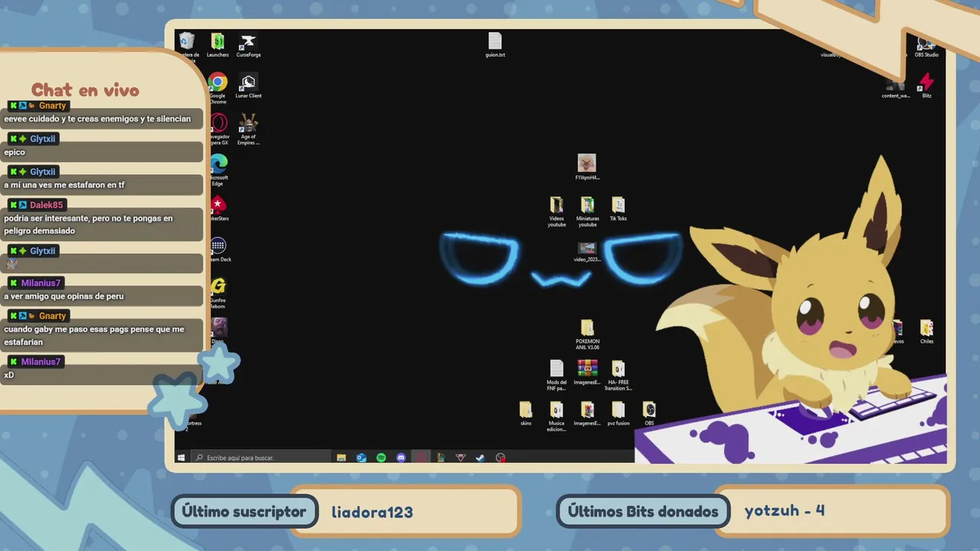Click the "xD" chat message
This screenshot has width=980, height=551.
pos(9,375)
